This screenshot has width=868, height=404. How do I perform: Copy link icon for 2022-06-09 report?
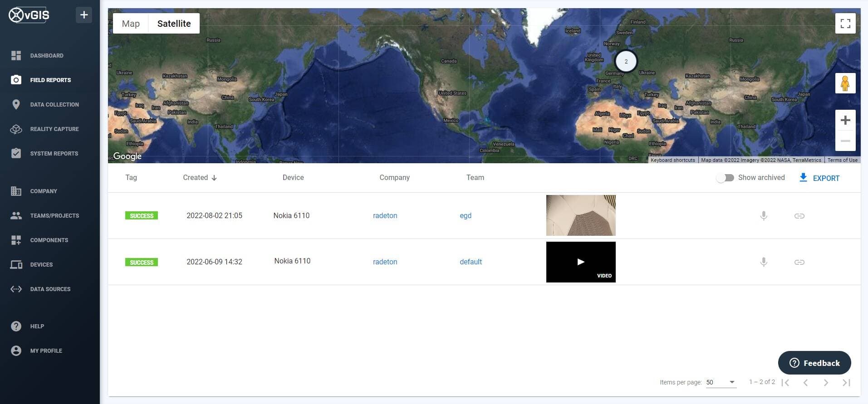[799, 262]
